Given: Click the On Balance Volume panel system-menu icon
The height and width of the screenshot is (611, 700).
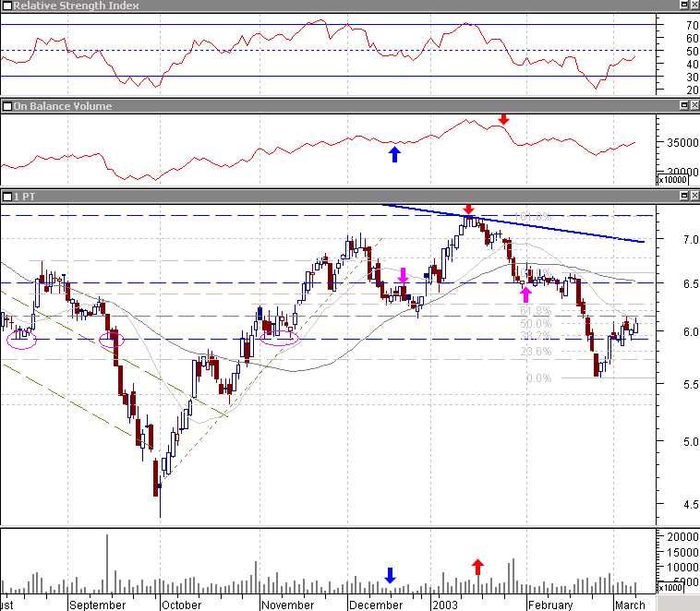Looking at the screenshot, I should pyautogui.click(x=6, y=106).
